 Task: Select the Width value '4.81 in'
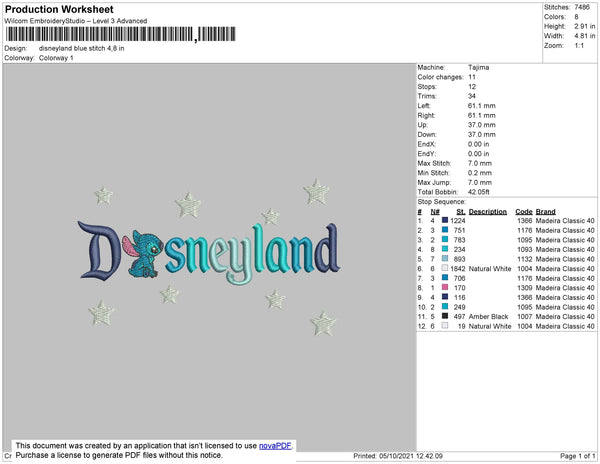[x=584, y=36]
